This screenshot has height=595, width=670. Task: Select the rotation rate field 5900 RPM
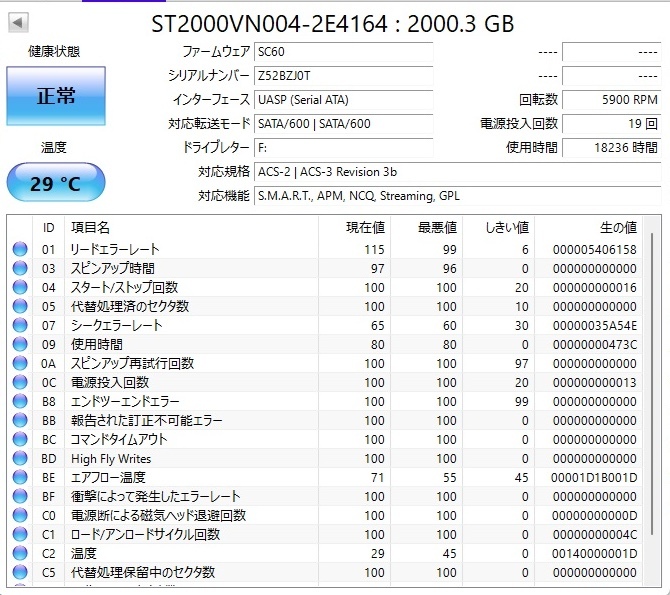tap(611, 100)
